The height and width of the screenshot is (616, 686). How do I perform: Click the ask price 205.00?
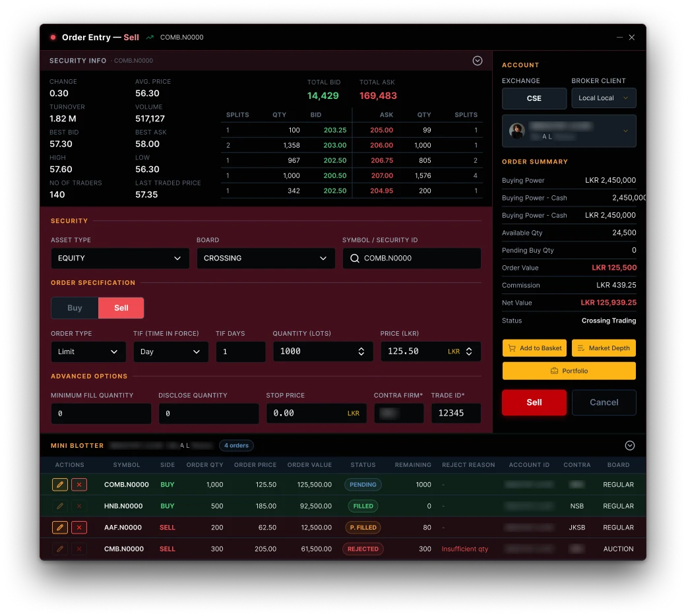pos(381,131)
